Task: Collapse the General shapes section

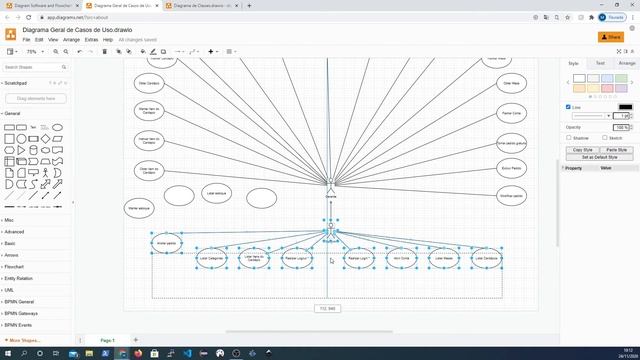Action: [x=12, y=113]
